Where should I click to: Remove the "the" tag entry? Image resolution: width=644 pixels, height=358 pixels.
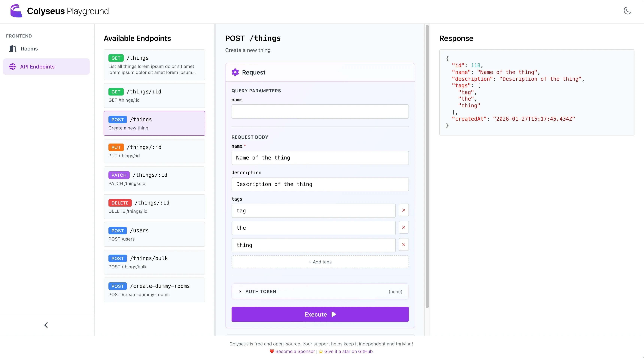coord(403,227)
